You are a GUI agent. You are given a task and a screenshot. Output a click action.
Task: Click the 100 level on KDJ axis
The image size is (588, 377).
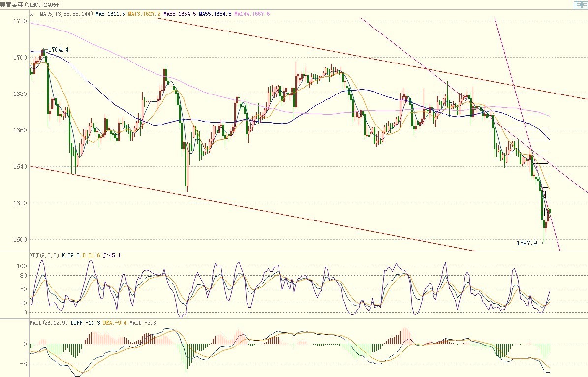click(x=22, y=266)
